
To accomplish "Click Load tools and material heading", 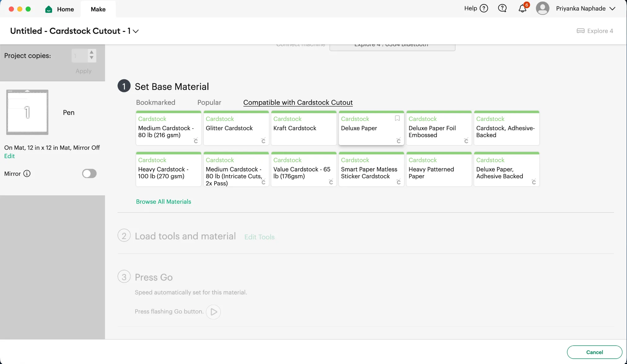I will tap(185, 236).
